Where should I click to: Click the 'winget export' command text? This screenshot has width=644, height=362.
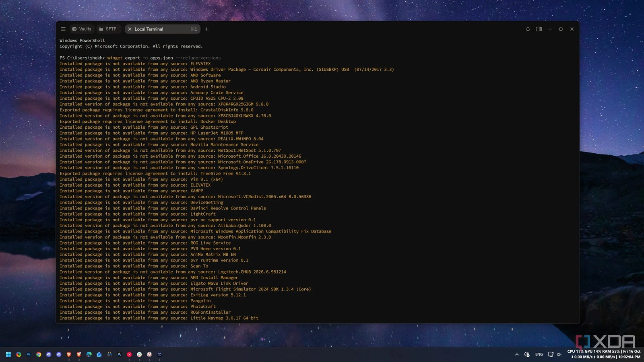pos(124,58)
